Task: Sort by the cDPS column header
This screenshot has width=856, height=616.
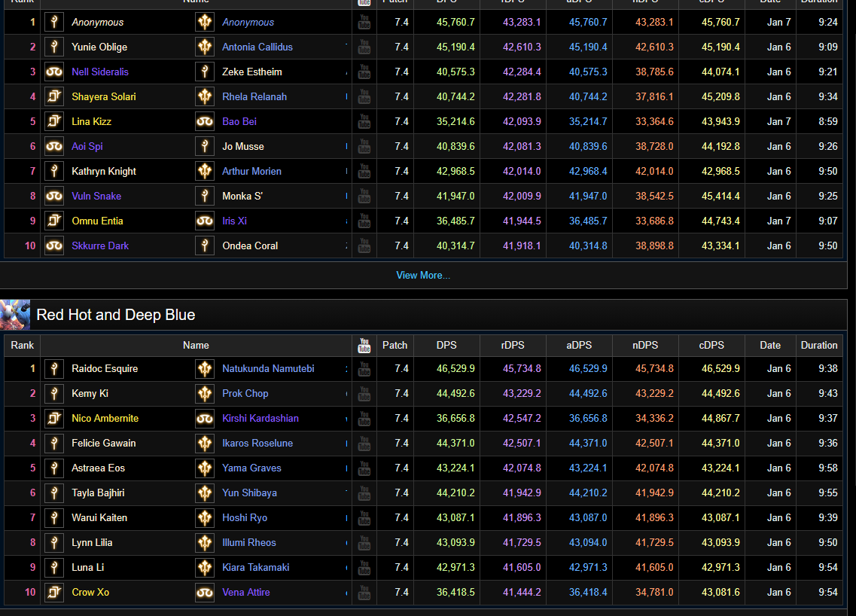Action: tap(712, 345)
